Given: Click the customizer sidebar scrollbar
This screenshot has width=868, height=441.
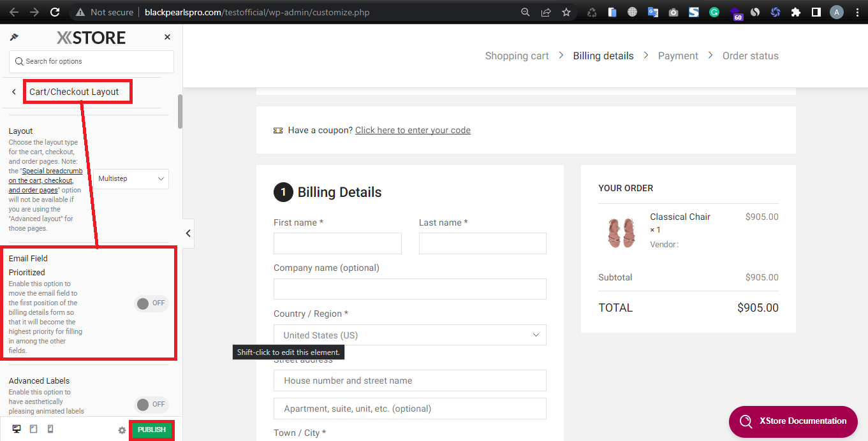Looking at the screenshot, I should (180, 112).
